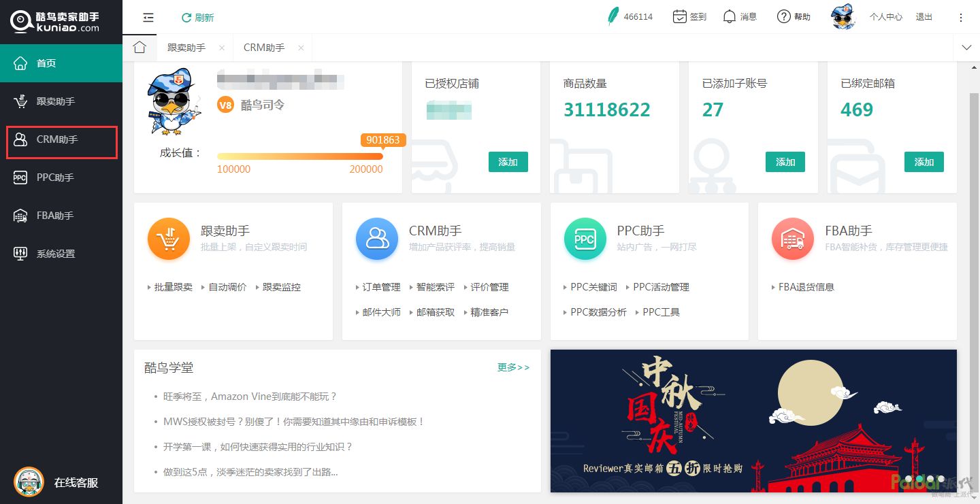Open 邮件大师 link
The height and width of the screenshot is (504, 980).
[382, 312]
